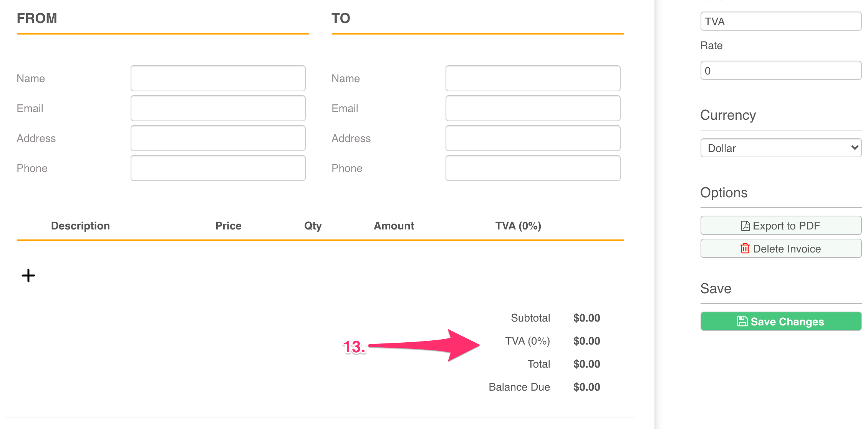Click the Export to PDF button
Screen dimensions: 868x429
tap(781, 226)
